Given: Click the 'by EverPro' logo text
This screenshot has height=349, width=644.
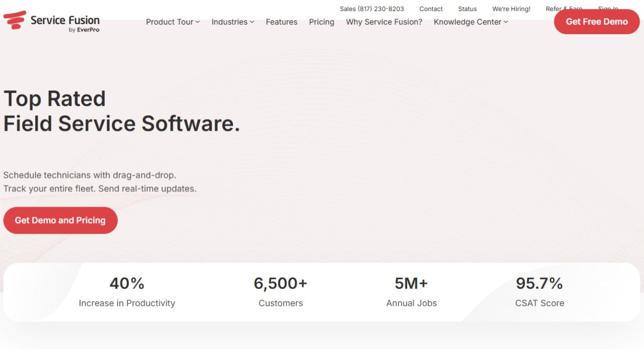Looking at the screenshot, I should tap(84, 30).
